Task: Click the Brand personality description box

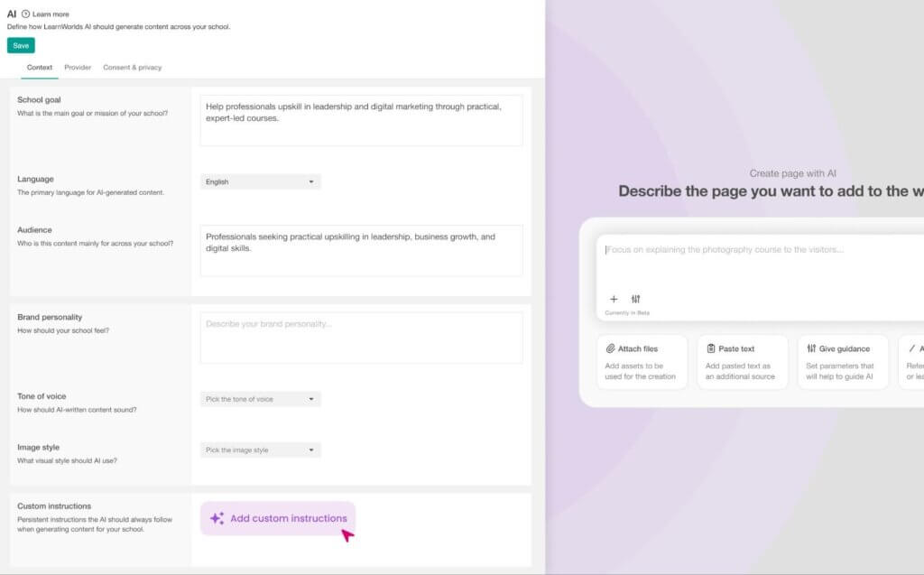Action: [361, 337]
